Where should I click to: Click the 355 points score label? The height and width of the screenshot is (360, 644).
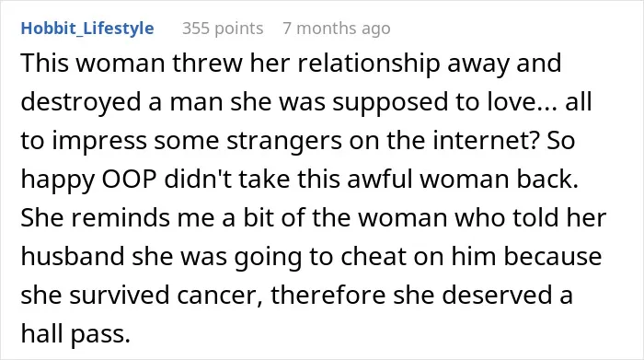click(x=223, y=29)
